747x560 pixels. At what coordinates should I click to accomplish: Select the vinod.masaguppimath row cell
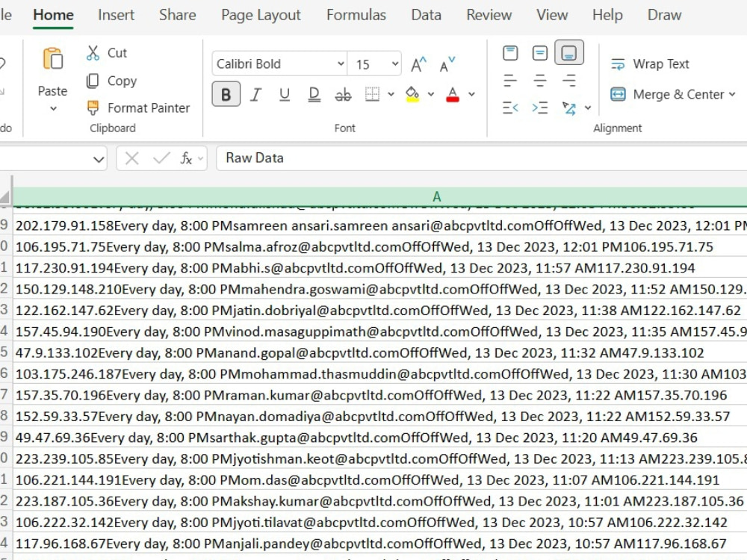click(379, 332)
